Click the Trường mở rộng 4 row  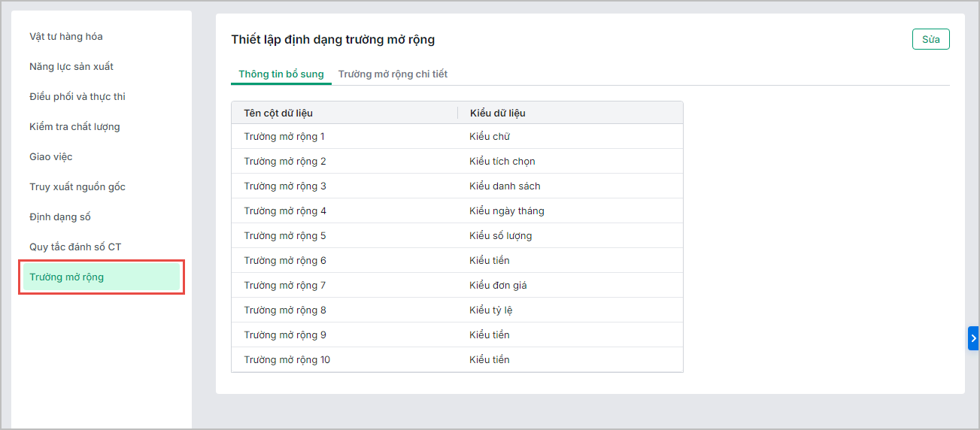pyautogui.click(x=285, y=210)
